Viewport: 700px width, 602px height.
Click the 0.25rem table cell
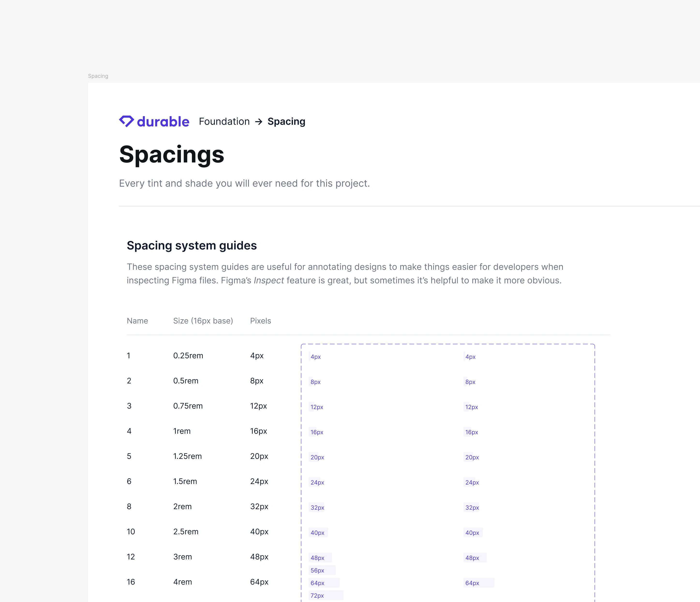point(188,356)
